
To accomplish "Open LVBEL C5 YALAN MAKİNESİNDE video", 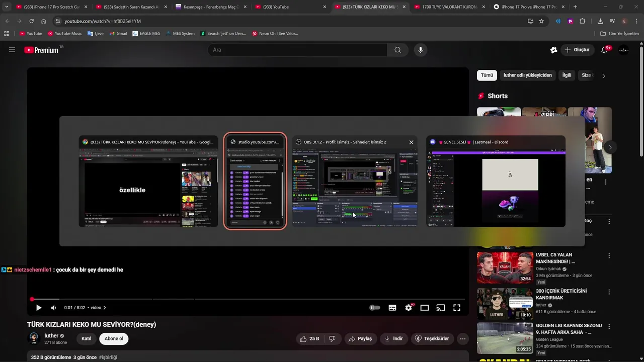I will 505,268.
